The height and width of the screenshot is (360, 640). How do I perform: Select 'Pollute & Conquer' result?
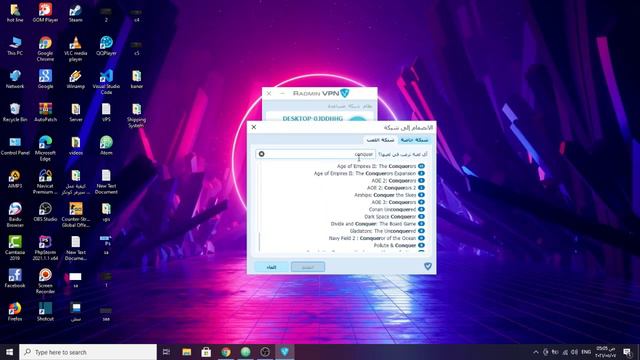coord(399,245)
